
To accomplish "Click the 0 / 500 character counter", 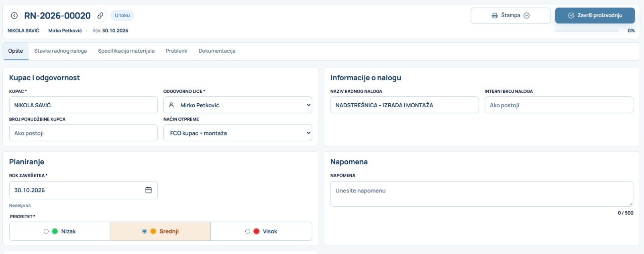I will click(x=626, y=213).
